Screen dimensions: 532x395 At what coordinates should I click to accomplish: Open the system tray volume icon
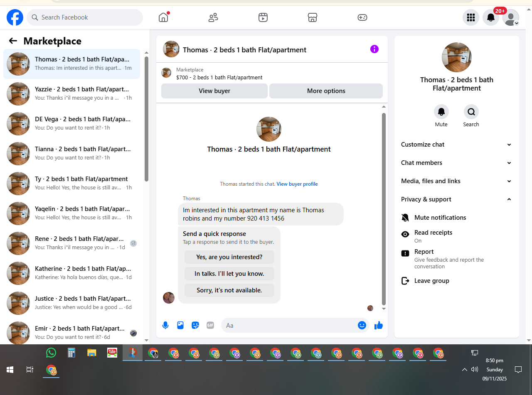(x=475, y=369)
